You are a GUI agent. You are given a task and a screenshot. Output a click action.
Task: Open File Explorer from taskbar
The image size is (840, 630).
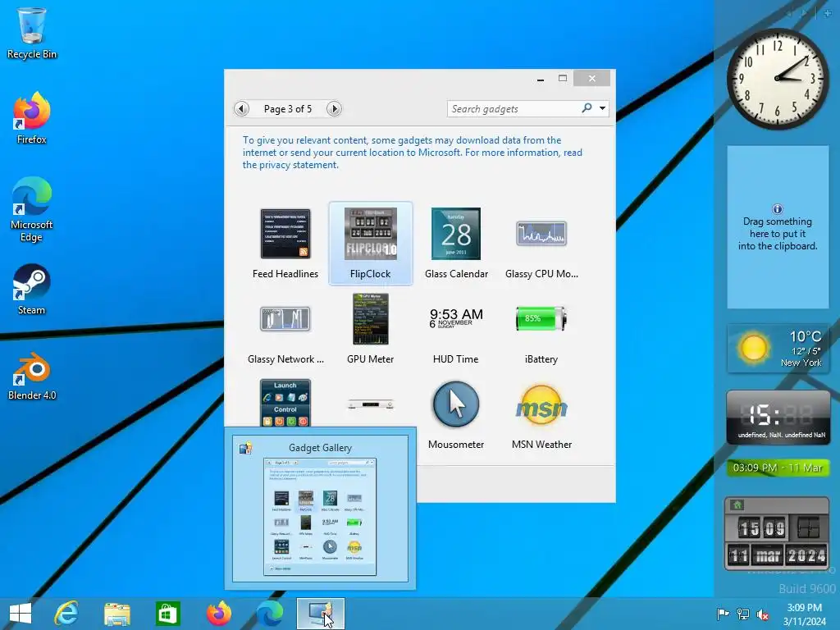pos(116,614)
